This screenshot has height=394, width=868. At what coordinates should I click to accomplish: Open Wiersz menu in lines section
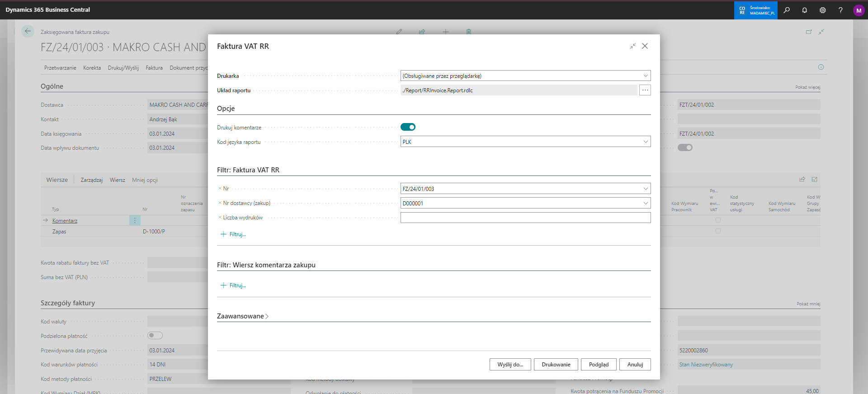click(x=118, y=180)
